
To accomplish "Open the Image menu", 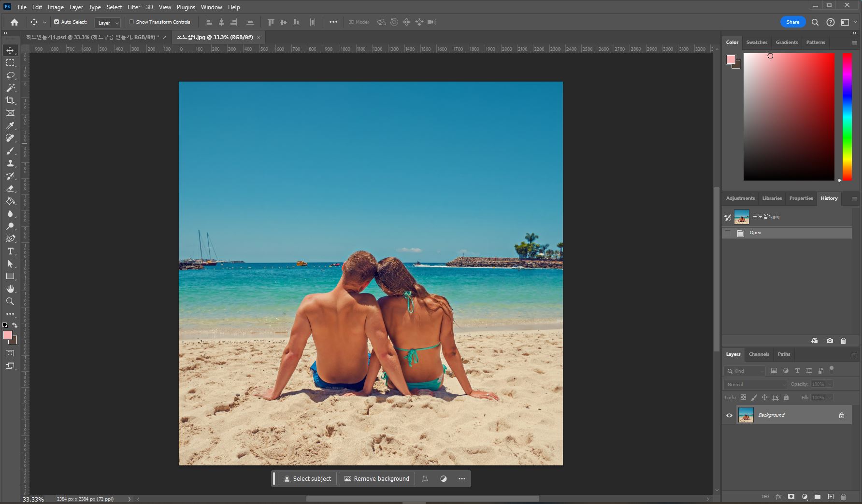I will click(56, 7).
